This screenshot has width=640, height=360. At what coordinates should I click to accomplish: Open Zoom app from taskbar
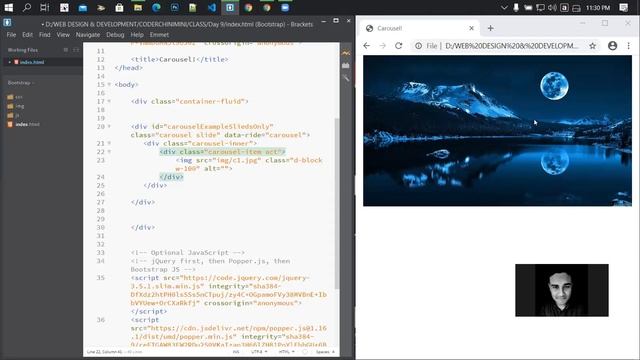tap(285, 7)
